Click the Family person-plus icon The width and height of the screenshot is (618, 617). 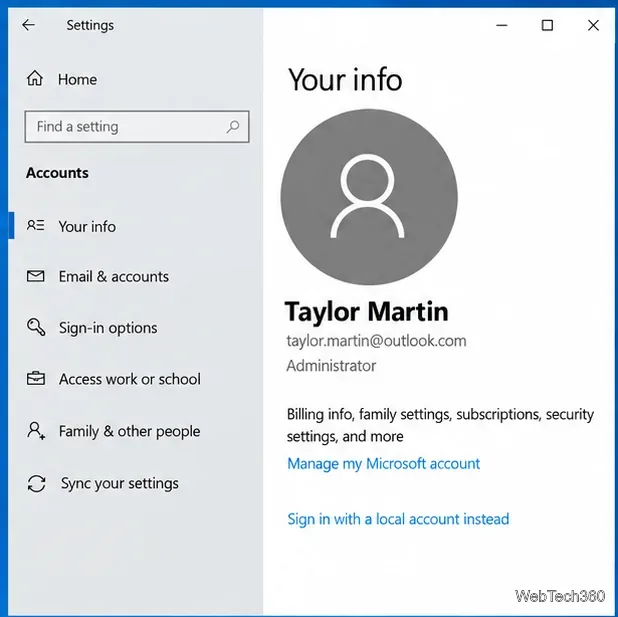[x=36, y=431]
